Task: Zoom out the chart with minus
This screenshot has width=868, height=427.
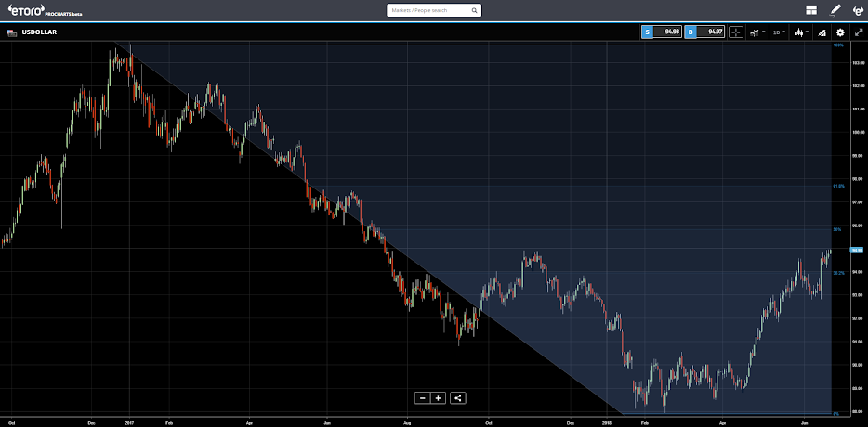Action: coord(422,397)
